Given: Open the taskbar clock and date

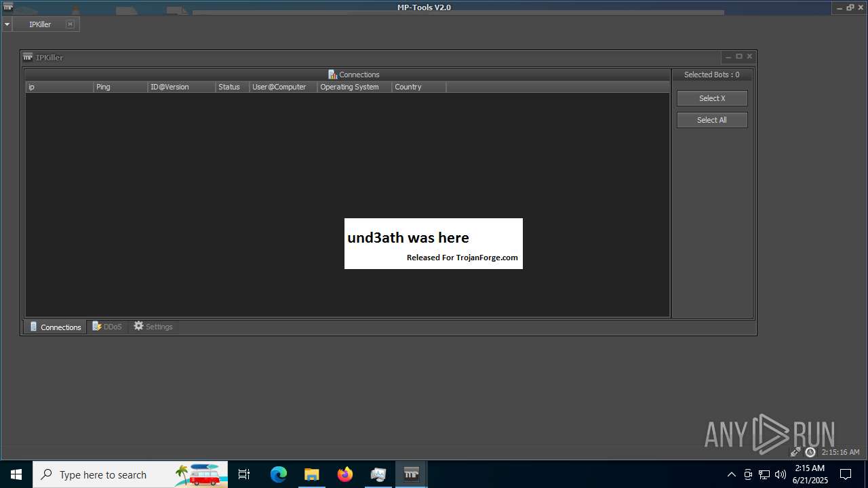Looking at the screenshot, I should tap(810, 474).
